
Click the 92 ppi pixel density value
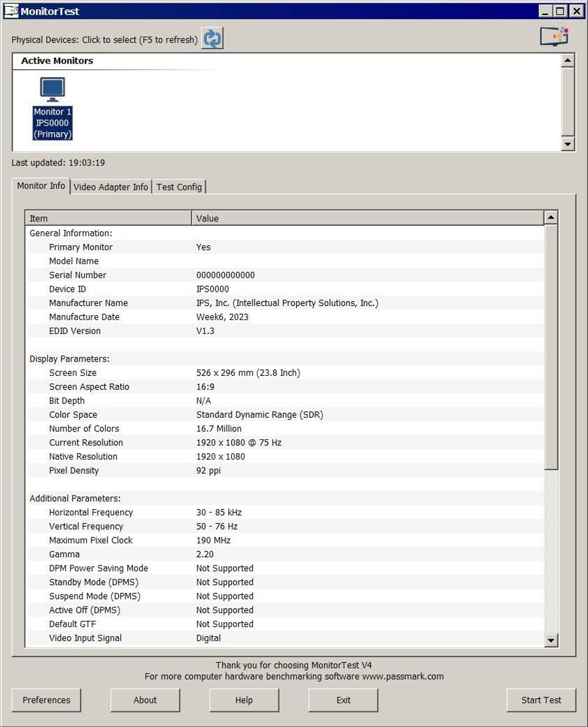(208, 471)
